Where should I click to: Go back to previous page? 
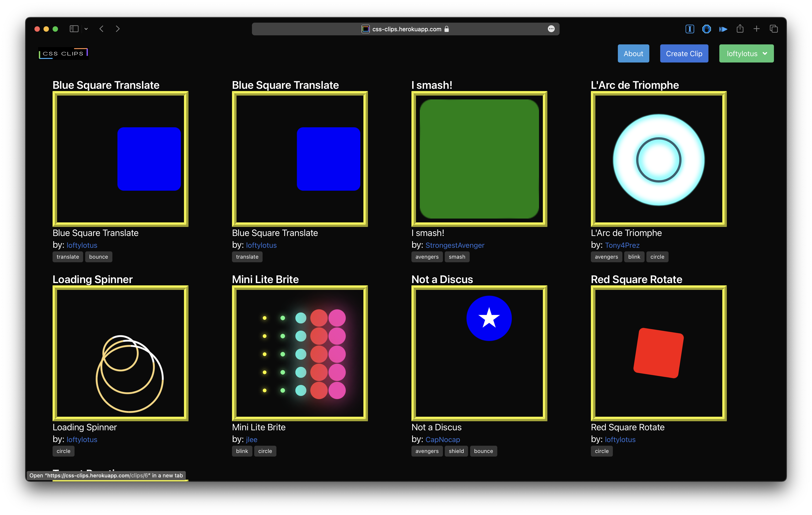coord(101,29)
